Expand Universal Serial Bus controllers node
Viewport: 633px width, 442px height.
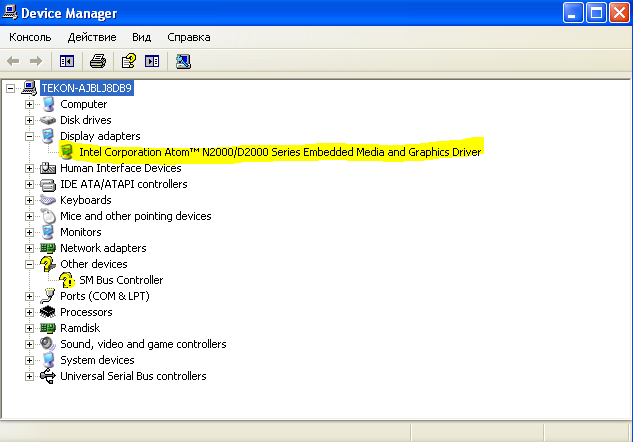pos(30,376)
